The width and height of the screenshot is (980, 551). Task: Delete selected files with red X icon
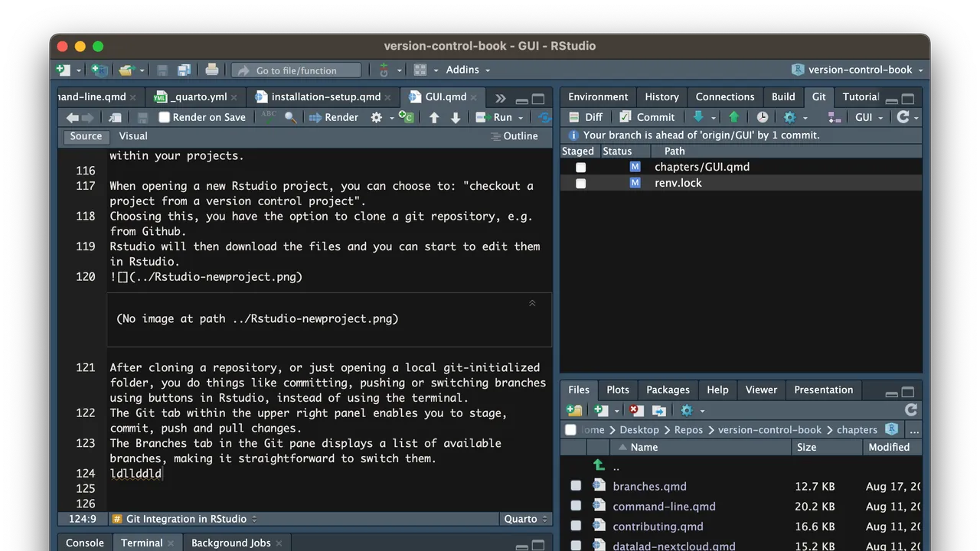pos(635,410)
